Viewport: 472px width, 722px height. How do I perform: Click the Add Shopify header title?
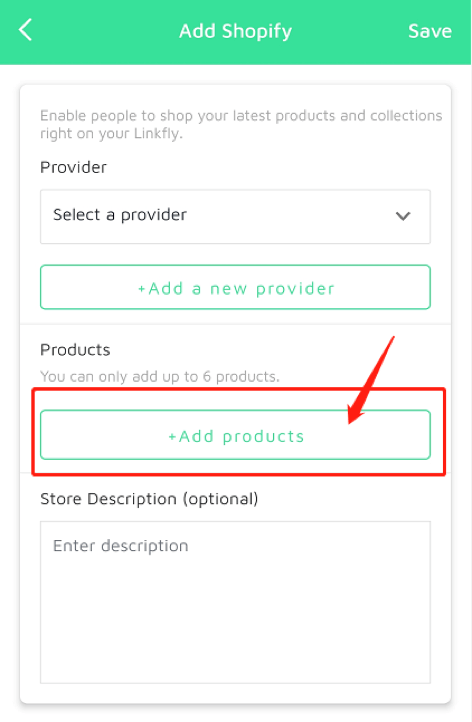coord(235,31)
